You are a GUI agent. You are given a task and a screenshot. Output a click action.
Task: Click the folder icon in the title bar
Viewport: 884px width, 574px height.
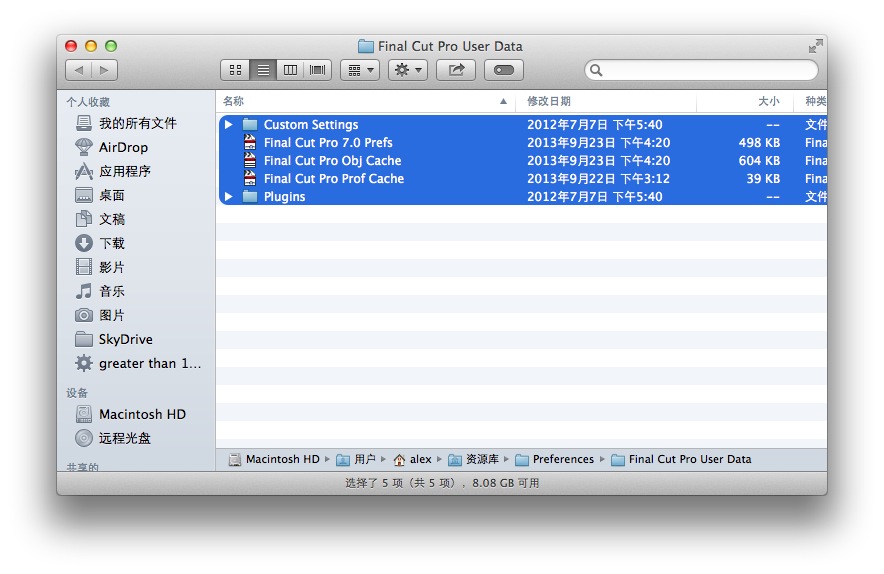click(x=366, y=46)
